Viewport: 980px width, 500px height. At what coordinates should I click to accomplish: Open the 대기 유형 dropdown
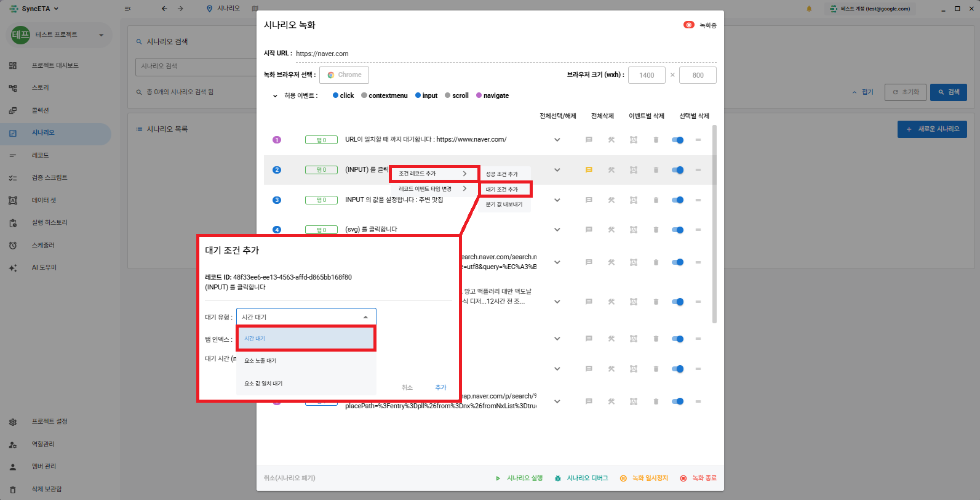coord(306,317)
